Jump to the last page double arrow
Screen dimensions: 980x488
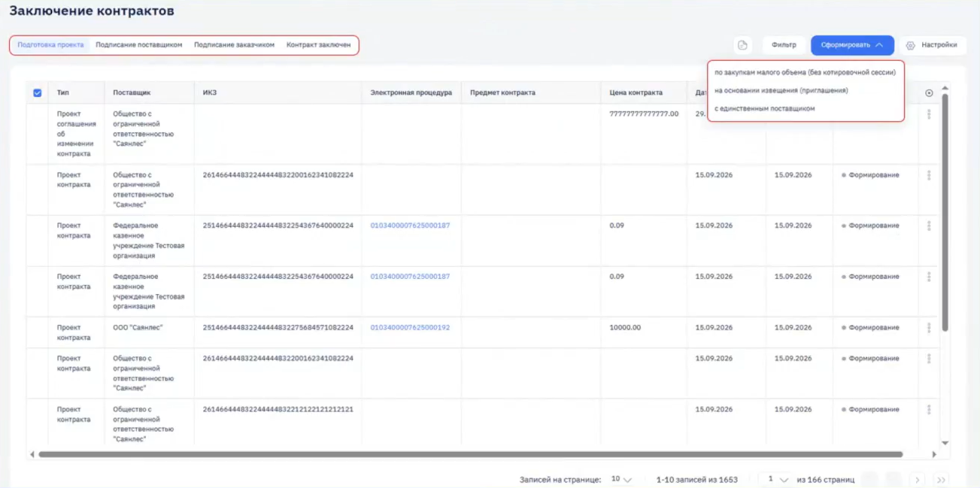coord(940,480)
